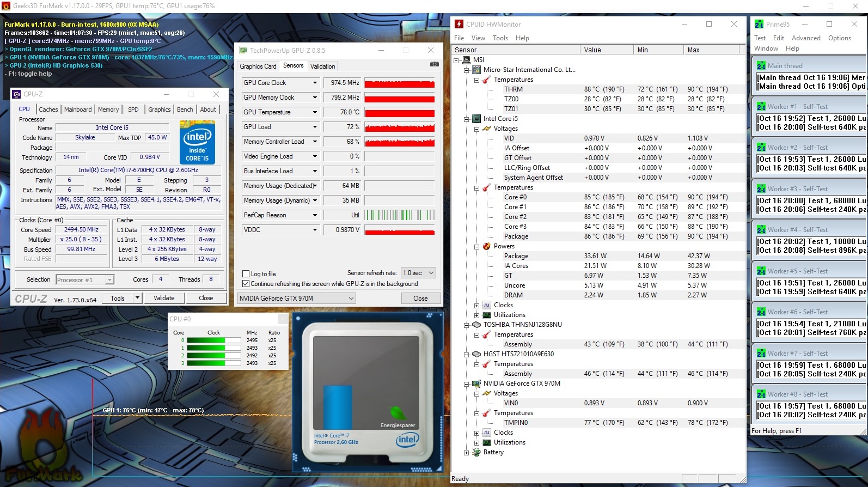
Task: Open the PerfCap Reason sensor dropdown
Action: point(315,215)
